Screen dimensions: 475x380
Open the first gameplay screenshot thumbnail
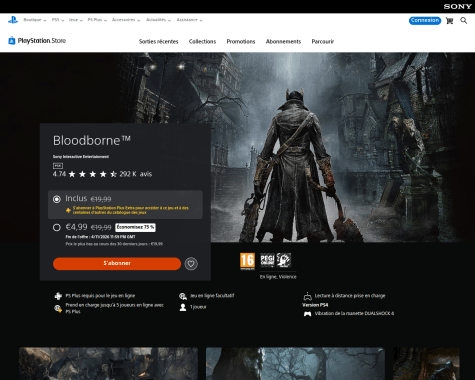[x=109, y=364]
